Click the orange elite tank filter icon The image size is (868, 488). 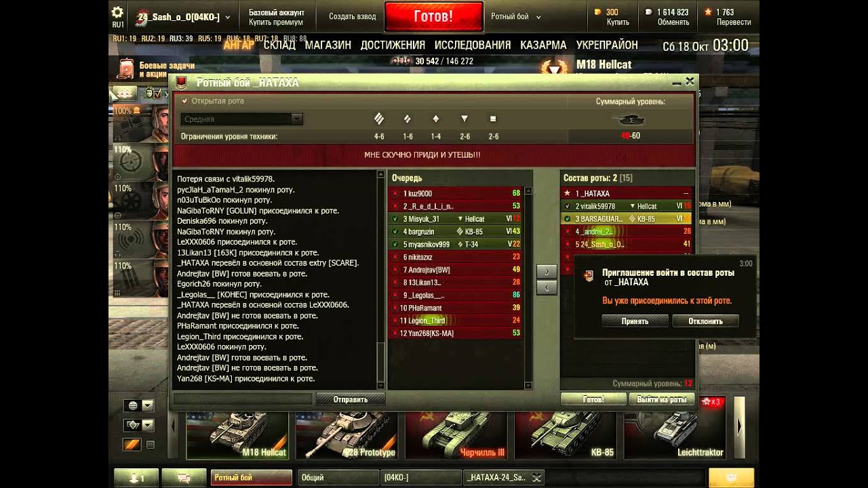pyautogui.click(x=132, y=445)
